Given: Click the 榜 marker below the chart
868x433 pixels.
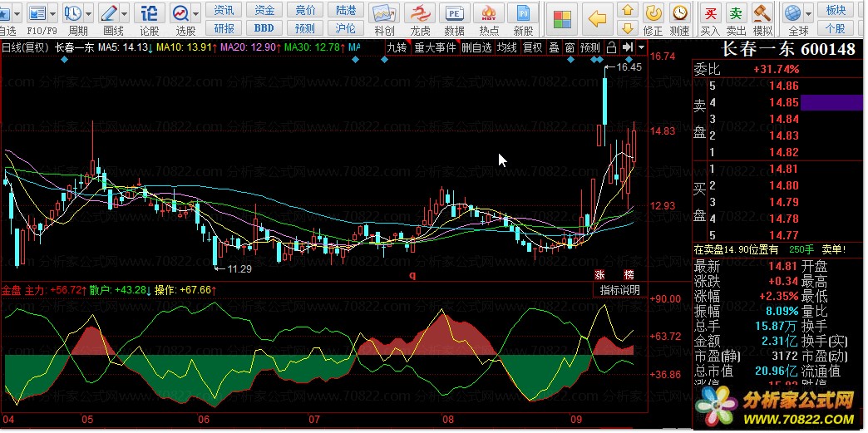Looking at the screenshot, I should (629, 274).
